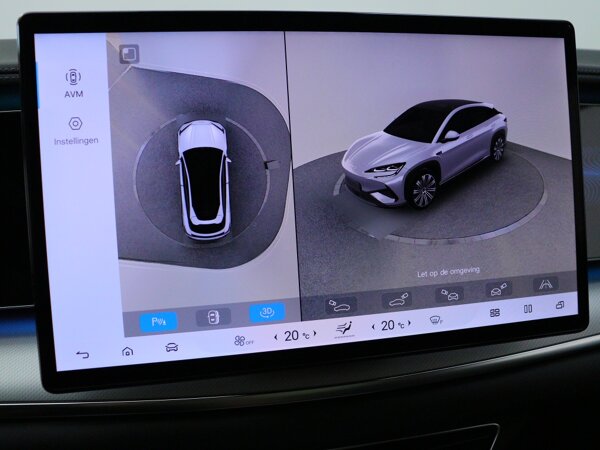600x450 pixels.
Task: Tap the 'Let op de omgeving' notice
Action: click(448, 272)
